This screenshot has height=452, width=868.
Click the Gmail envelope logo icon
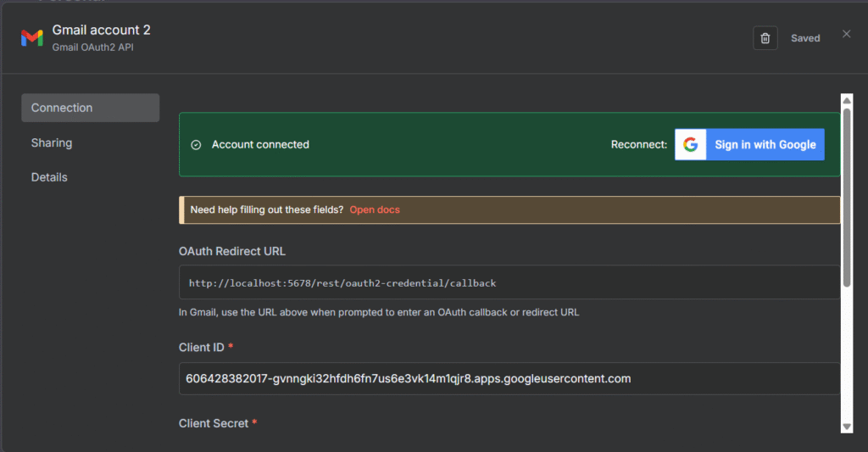point(32,38)
